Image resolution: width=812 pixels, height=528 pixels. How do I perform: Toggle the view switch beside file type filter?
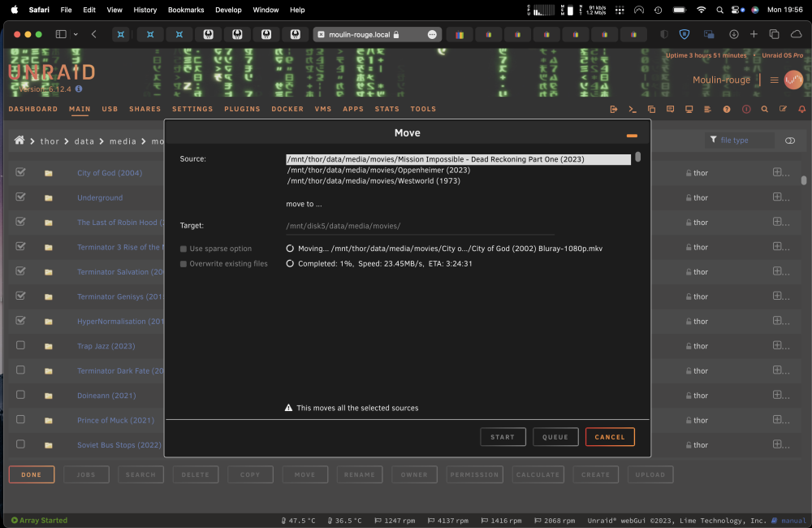click(x=790, y=141)
